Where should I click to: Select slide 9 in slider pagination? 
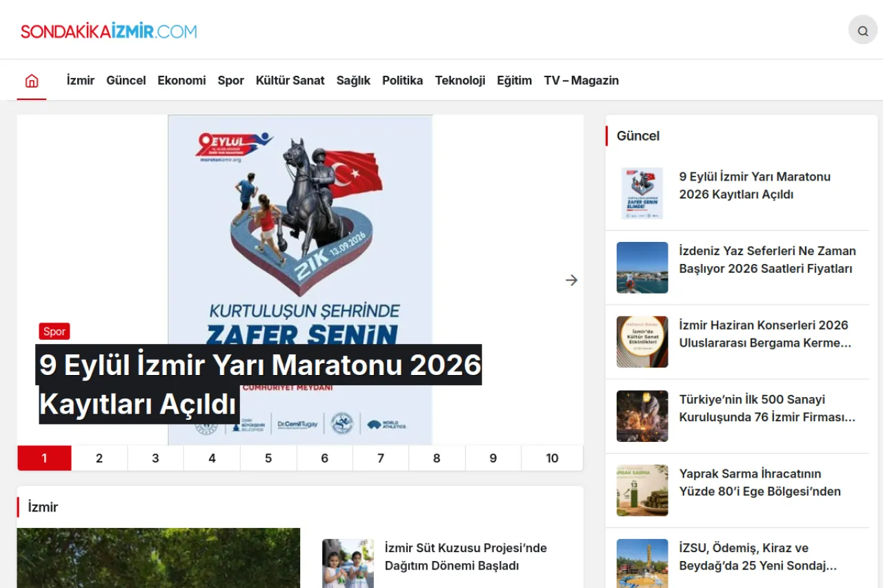click(x=493, y=458)
